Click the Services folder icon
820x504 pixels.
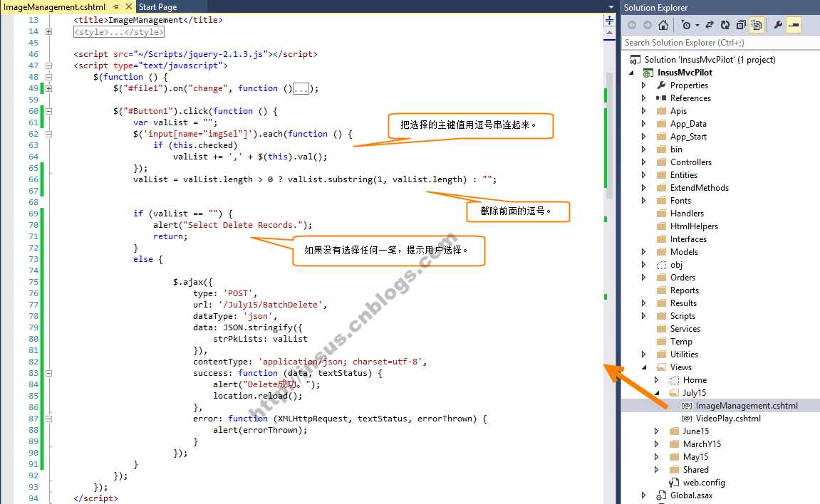(661, 329)
